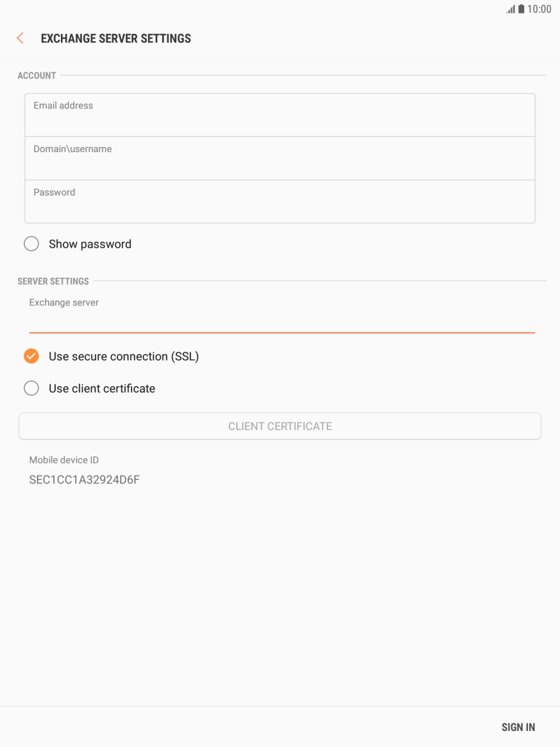560x747 pixels.
Task: Tap the Mobile device ID label
Action: (x=64, y=460)
